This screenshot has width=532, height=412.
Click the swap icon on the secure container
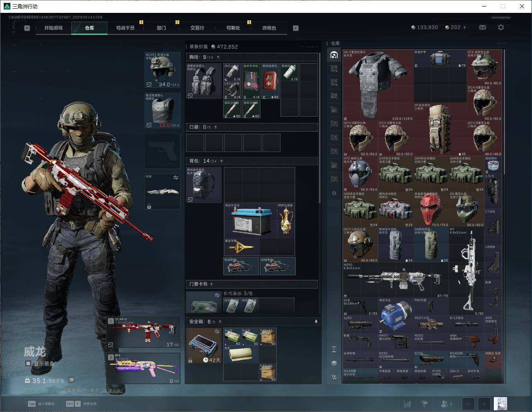coord(217,331)
